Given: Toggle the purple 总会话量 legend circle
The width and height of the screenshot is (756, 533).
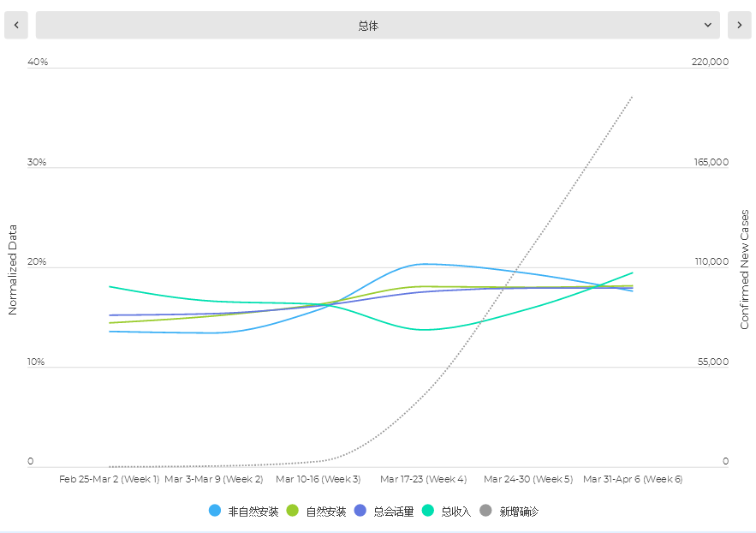Looking at the screenshot, I should click(360, 511).
